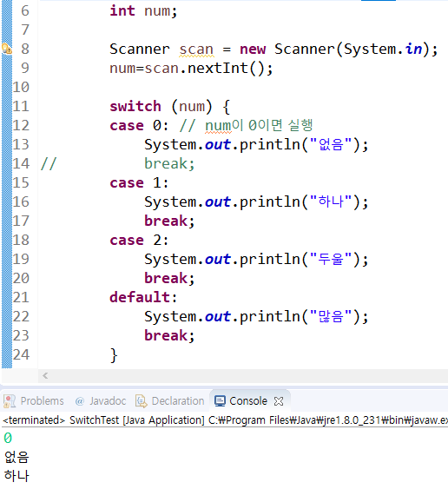Click the line number 24 in gutter

21,354
